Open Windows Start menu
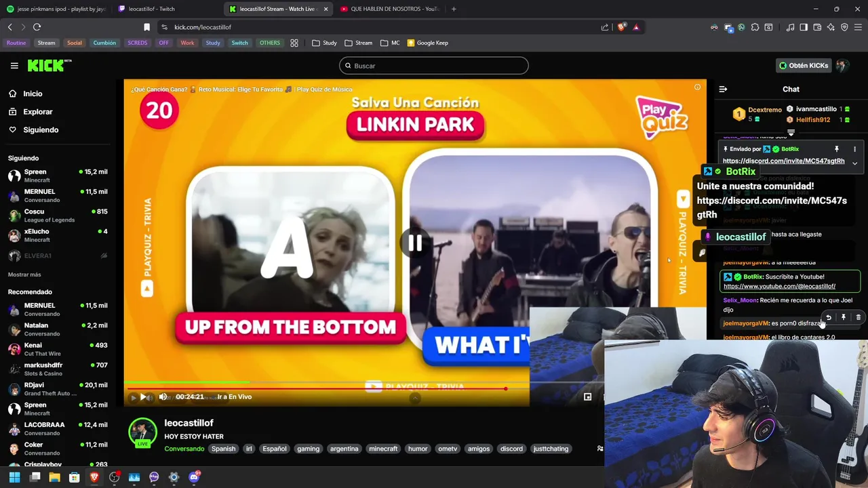 point(14,477)
